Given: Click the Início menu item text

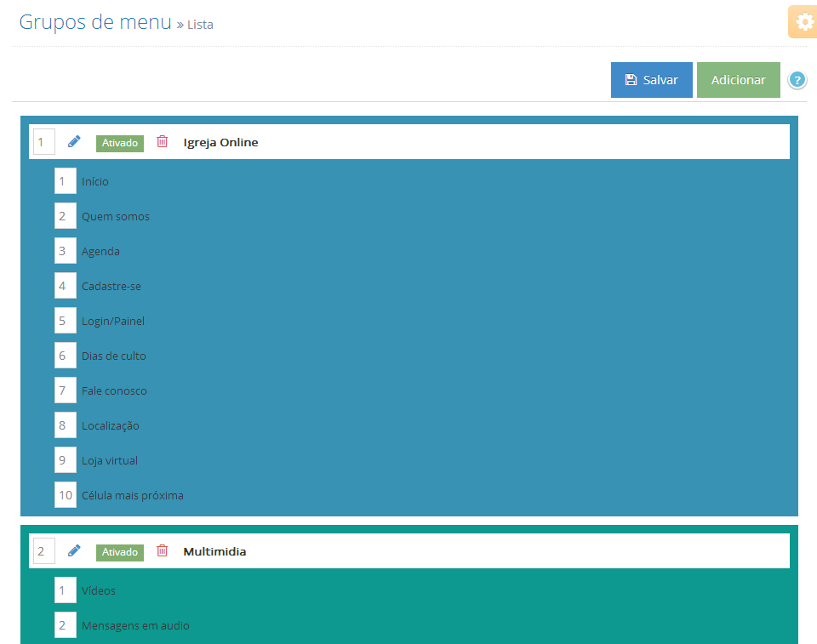Looking at the screenshot, I should click(94, 181).
